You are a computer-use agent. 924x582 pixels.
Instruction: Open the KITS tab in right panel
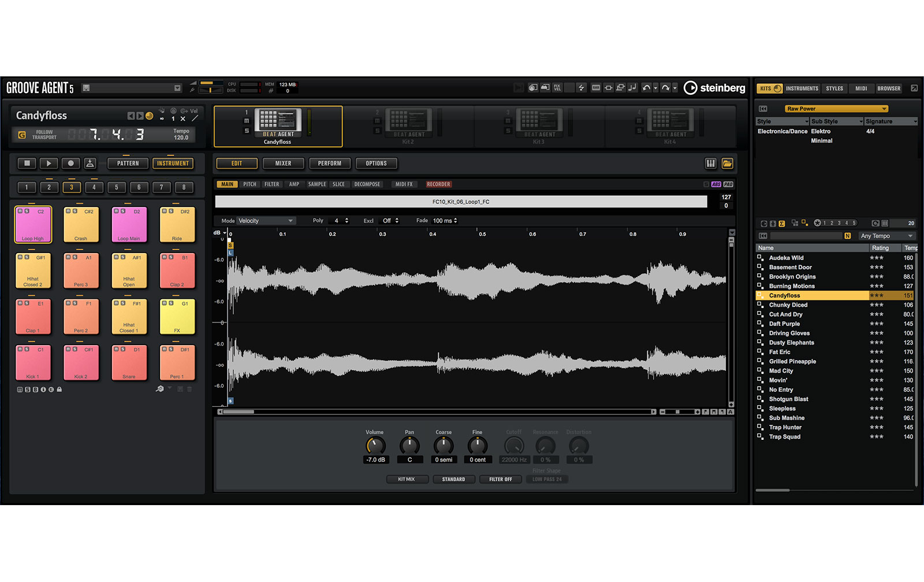pyautogui.click(x=770, y=88)
